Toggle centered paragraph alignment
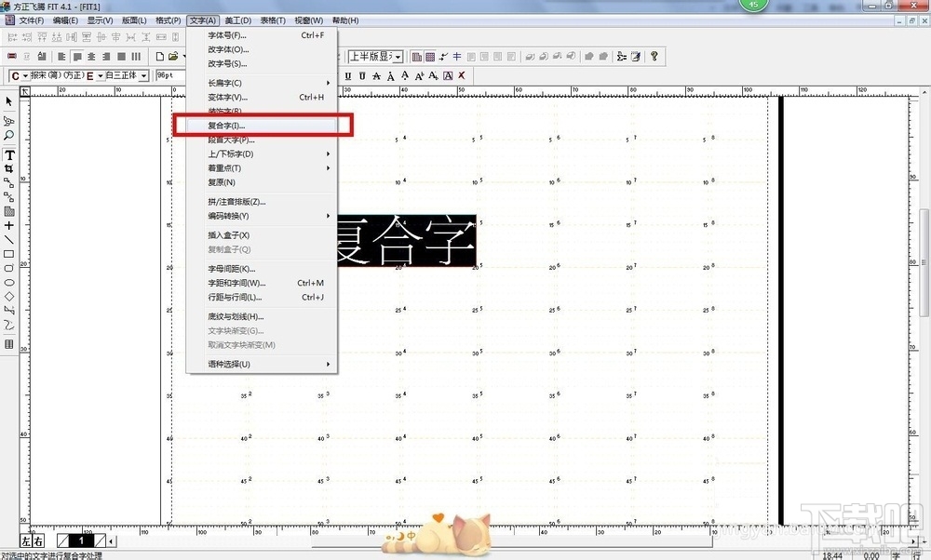The image size is (931, 560). coord(91,57)
